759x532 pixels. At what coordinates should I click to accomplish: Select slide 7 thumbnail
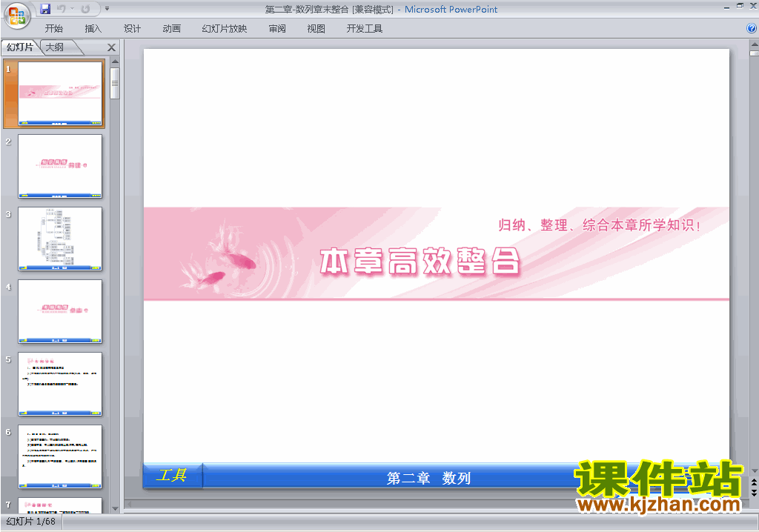[x=60, y=505]
